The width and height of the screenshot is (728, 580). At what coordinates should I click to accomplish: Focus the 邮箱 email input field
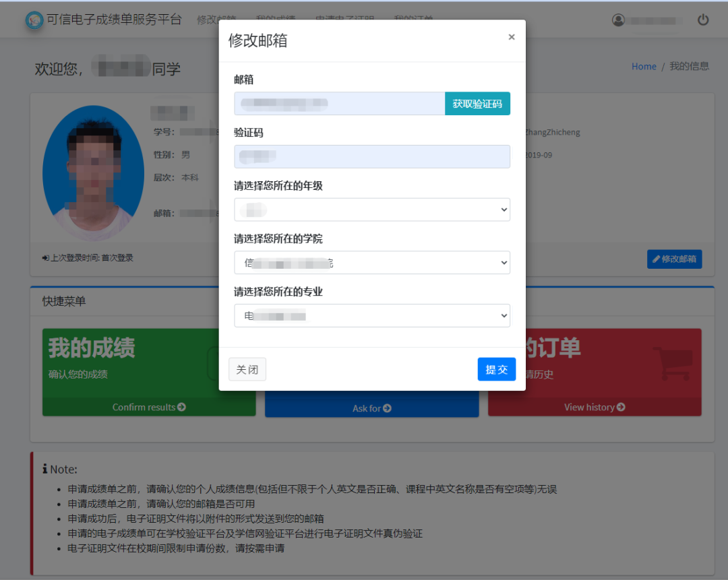click(339, 104)
